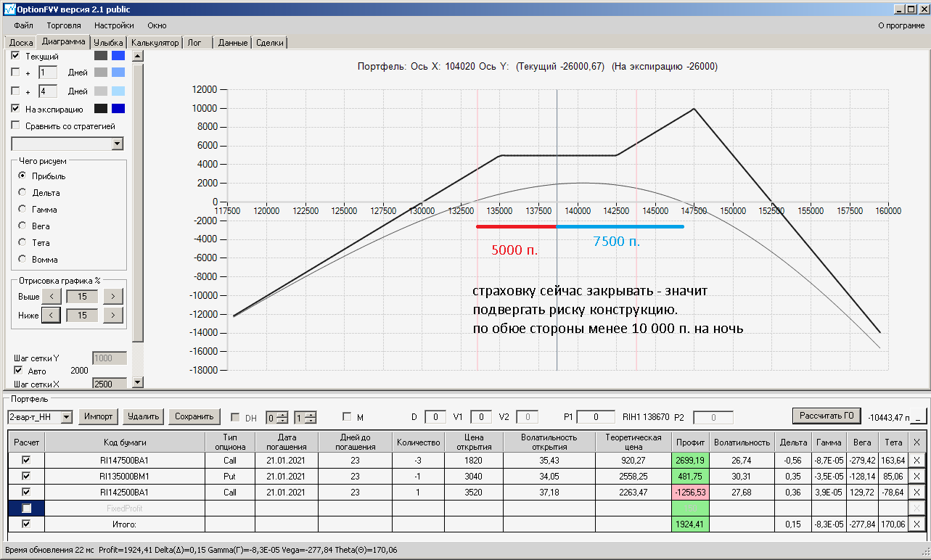The width and height of the screenshot is (931, 560).
Task: Select the Гамма radio button
Action: click(22, 209)
